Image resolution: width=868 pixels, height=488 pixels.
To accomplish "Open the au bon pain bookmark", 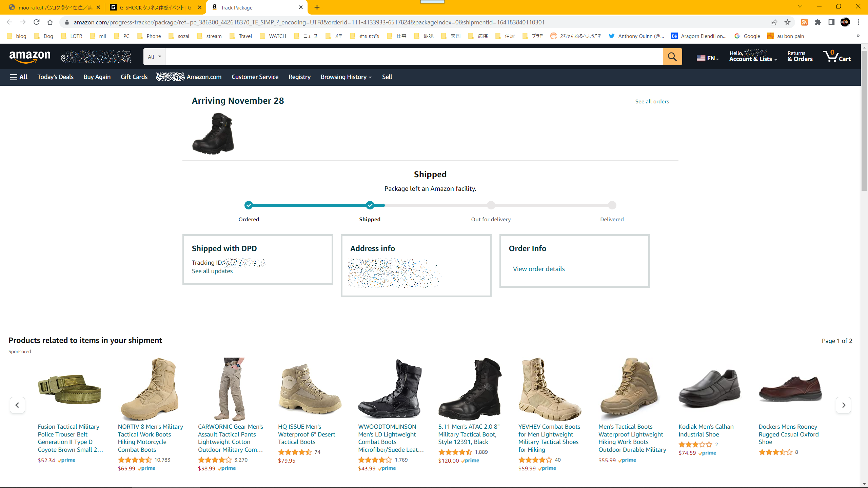I will 786,36.
